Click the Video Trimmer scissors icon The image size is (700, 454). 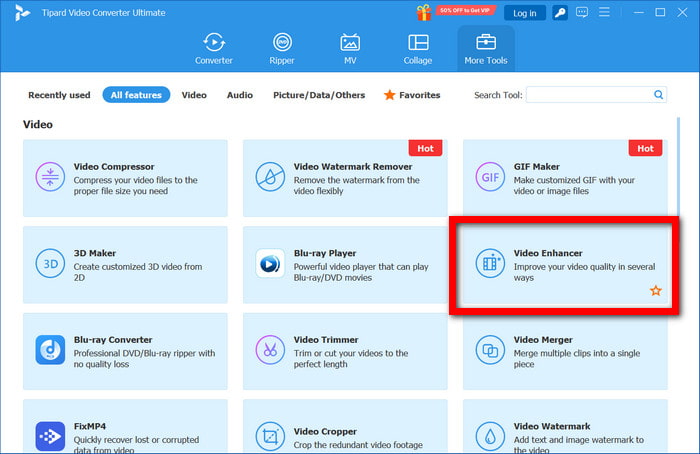(270, 350)
